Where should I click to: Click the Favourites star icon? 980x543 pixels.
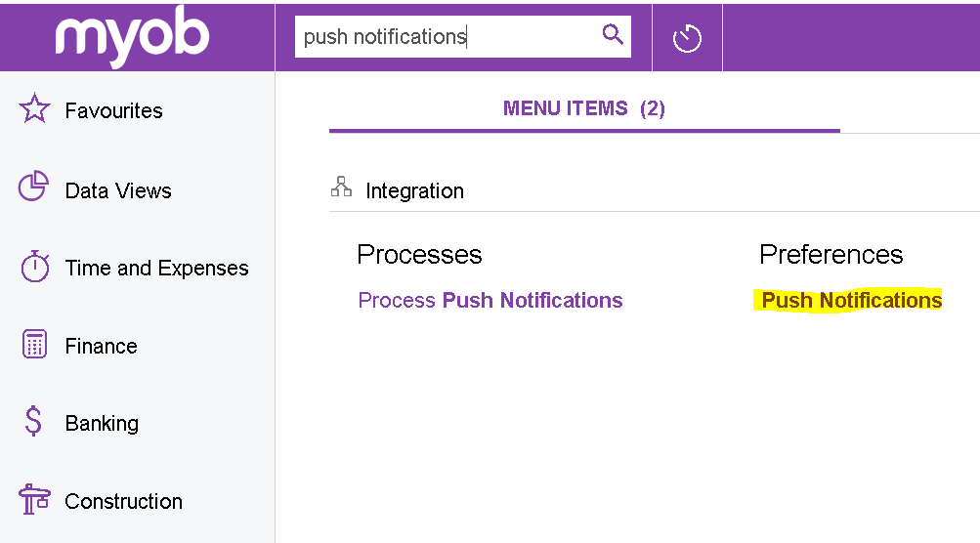click(x=34, y=109)
